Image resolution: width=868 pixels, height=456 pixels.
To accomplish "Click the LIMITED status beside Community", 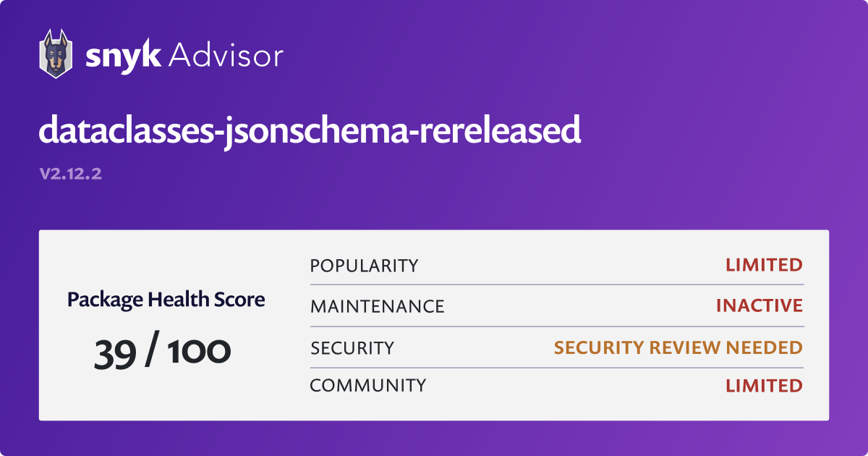I will click(x=764, y=386).
